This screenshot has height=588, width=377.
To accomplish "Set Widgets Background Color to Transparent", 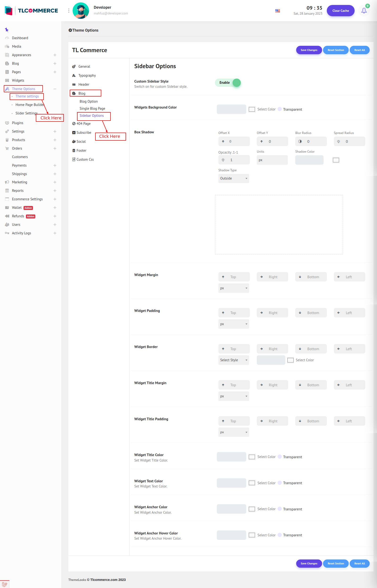I will 279,109.
